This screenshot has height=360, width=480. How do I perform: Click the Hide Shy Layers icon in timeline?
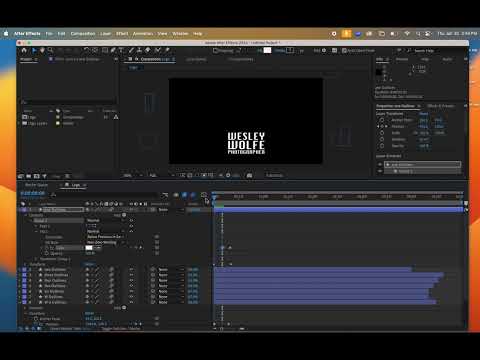click(176, 195)
